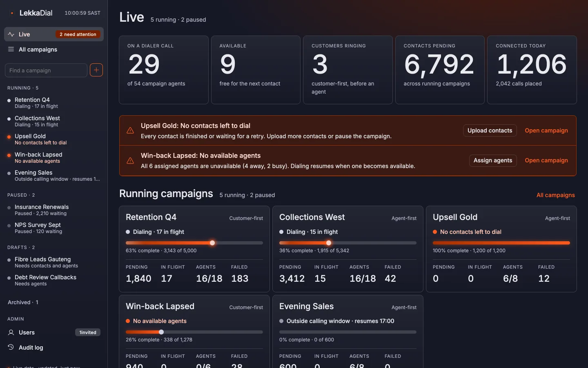Click the orange dot beside Win-back Lapsed in sidebar

pos(9,155)
